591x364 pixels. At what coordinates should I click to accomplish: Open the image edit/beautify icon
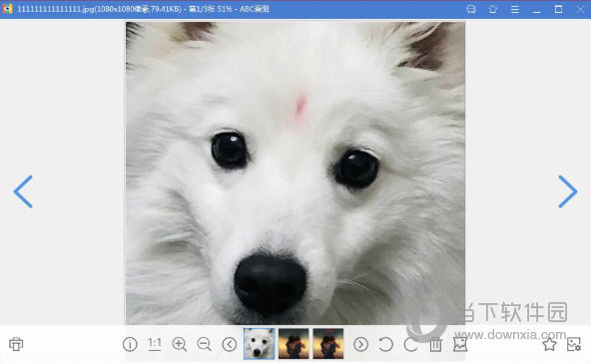(x=460, y=344)
